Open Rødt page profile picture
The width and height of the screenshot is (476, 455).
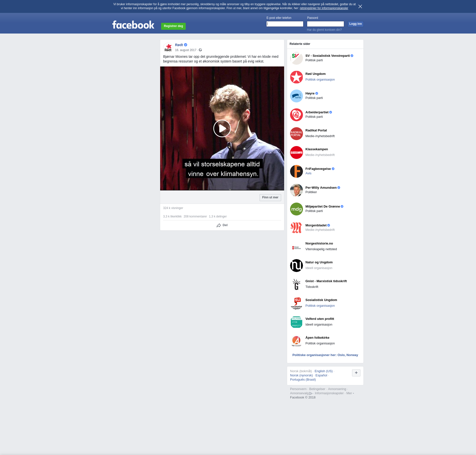[x=168, y=47]
